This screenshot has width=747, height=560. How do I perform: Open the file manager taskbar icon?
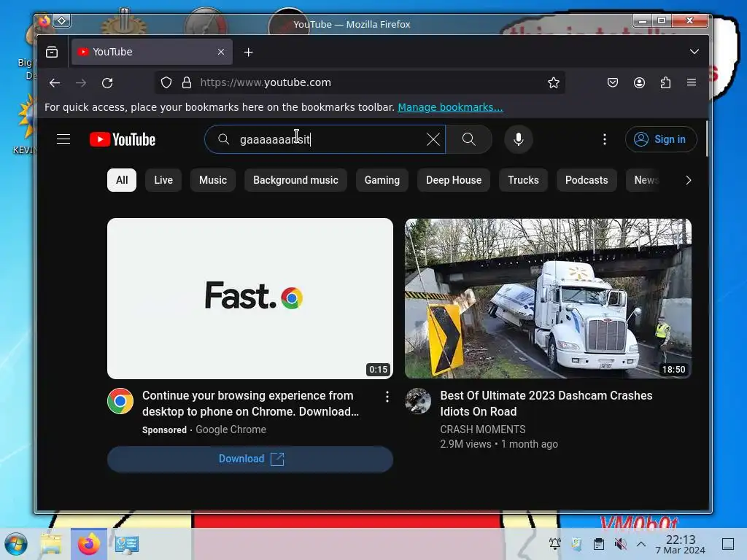coord(52,544)
